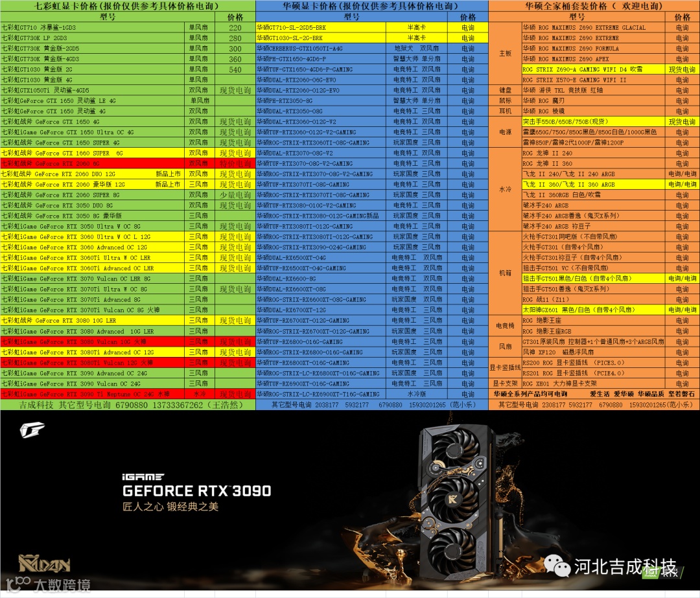Select cell "七彩虹GT730K LP 2GD3"
700x598 pixels.
click(x=93, y=38)
